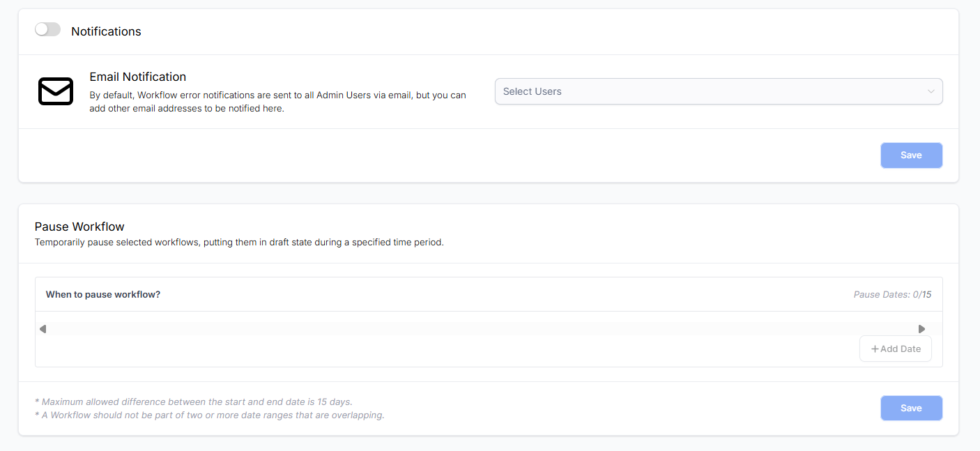This screenshot has width=980, height=451.
Task: Save the Email Notification settings
Action: [911, 155]
